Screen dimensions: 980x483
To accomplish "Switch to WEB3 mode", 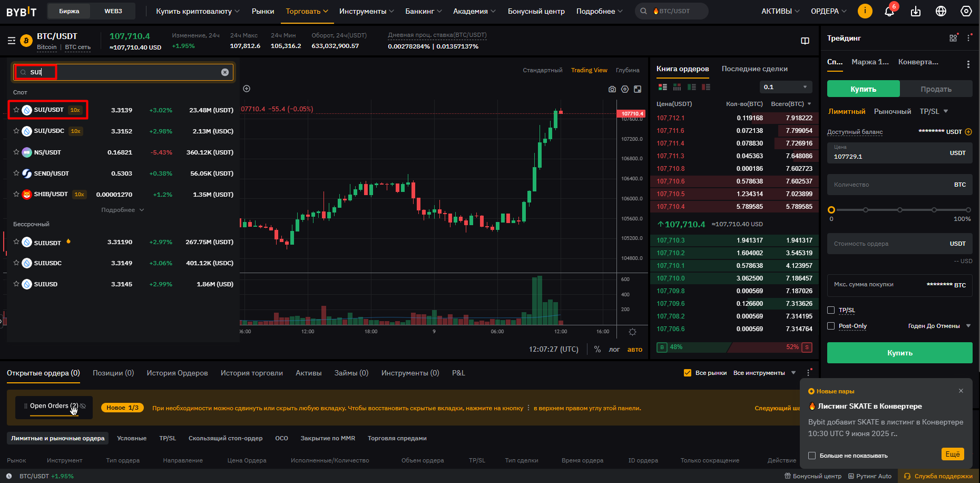I will tap(113, 11).
